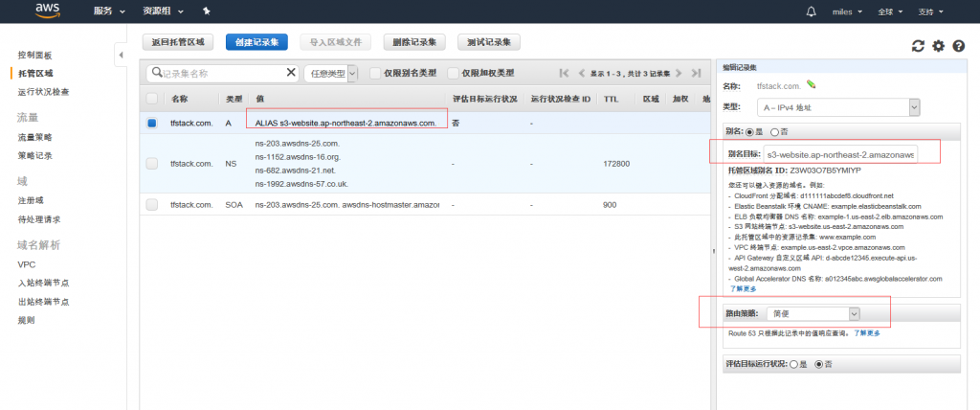Toggle the select-all records checkbox
The width and height of the screenshot is (980, 410).
click(x=152, y=99)
